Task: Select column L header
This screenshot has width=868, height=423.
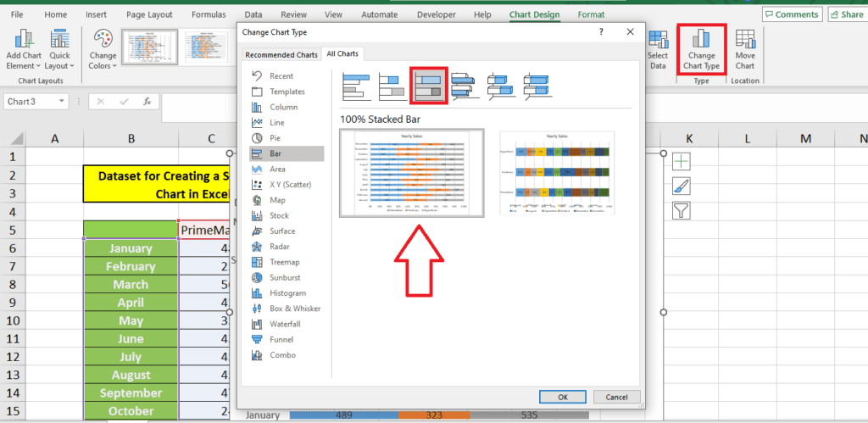Action: pos(748,138)
